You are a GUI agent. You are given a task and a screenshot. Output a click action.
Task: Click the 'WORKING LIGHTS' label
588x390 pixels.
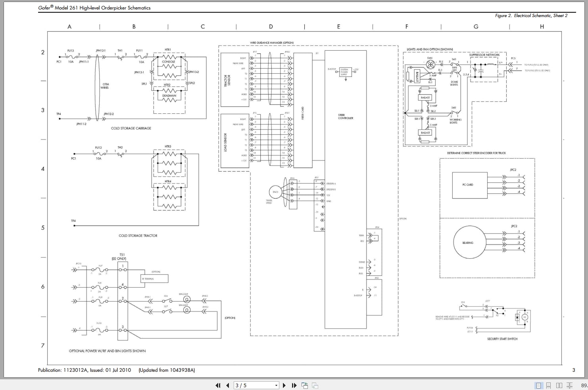coord(455,121)
